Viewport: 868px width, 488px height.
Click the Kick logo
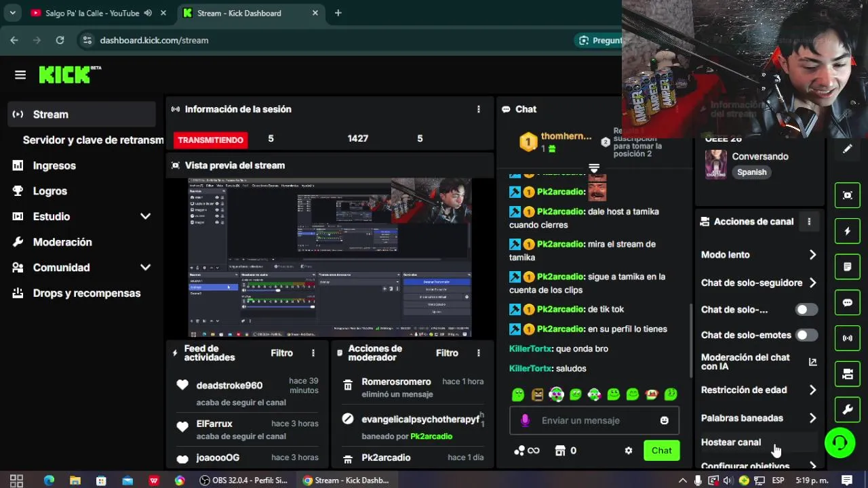[69, 75]
